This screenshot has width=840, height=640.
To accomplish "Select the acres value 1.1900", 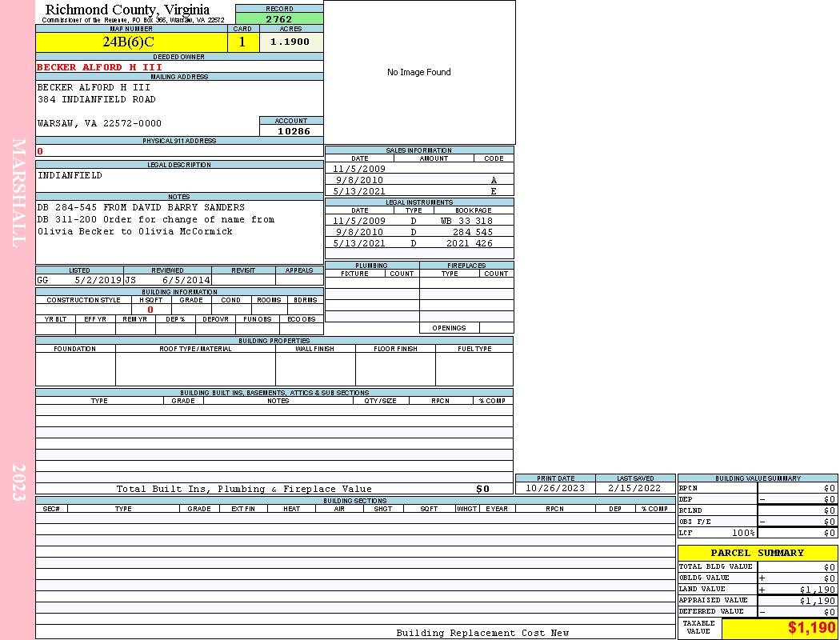I will [290, 42].
